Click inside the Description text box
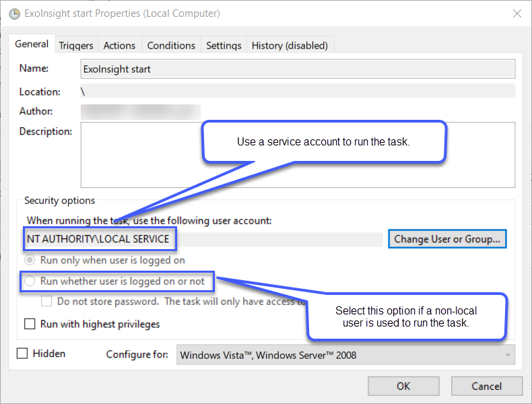532x404 pixels. (x=298, y=155)
